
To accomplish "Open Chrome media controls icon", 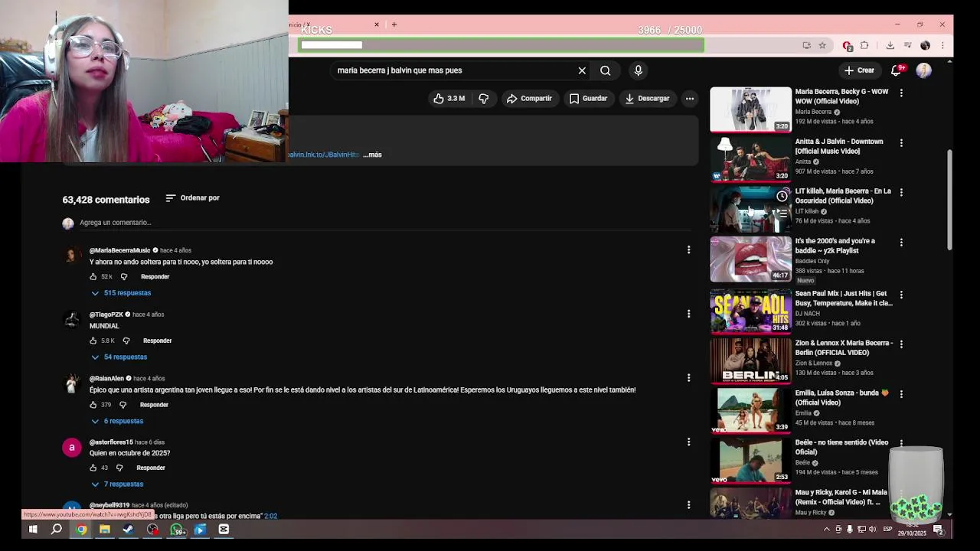I will click(907, 45).
